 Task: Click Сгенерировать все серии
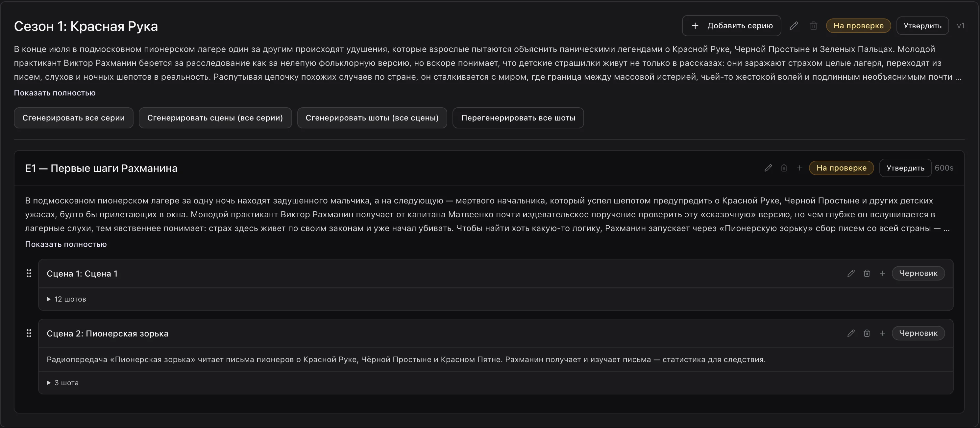click(73, 118)
